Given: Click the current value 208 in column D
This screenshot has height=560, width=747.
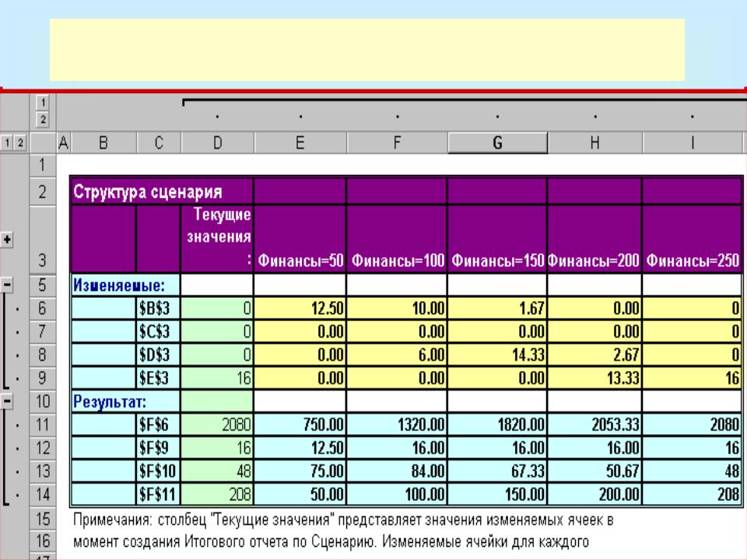Looking at the screenshot, I should click(217, 495).
